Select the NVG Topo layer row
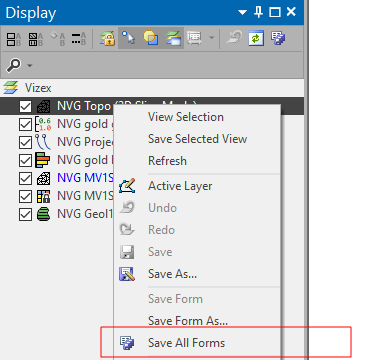 pos(152,106)
